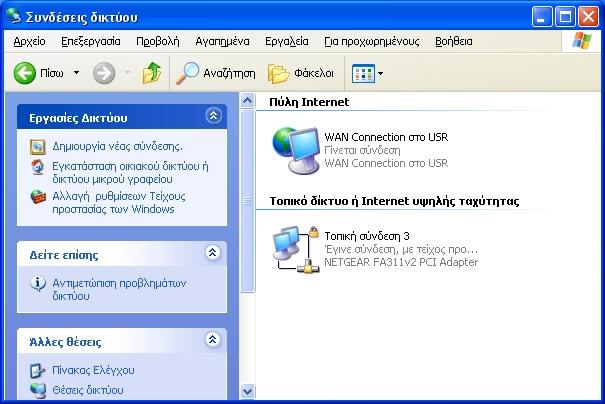Click the Γίνεται σύνδεση status text
605x404 pixels.
[x=362, y=150]
